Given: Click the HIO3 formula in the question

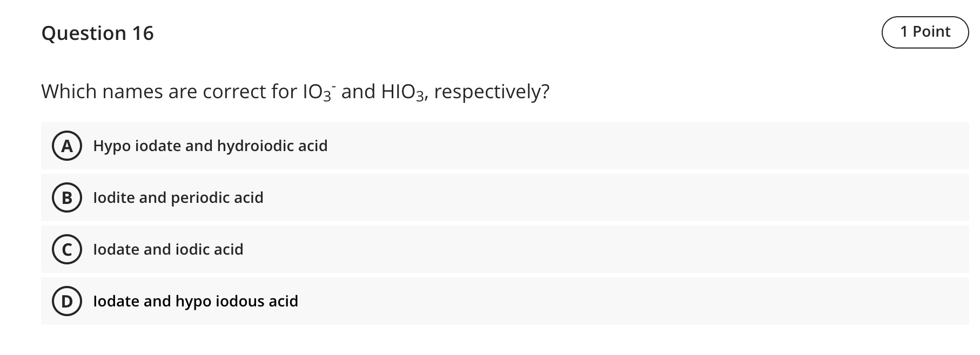Looking at the screenshot, I should click(x=397, y=91).
